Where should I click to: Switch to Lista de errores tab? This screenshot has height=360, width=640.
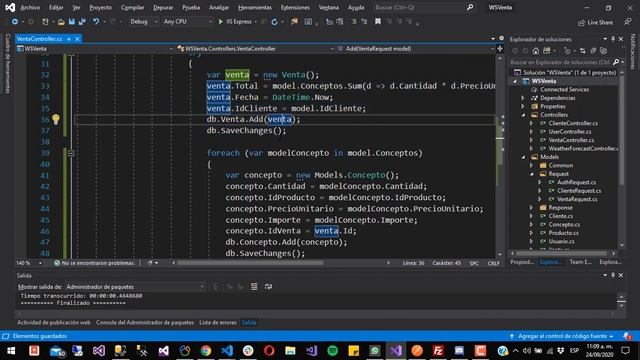point(218,322)
